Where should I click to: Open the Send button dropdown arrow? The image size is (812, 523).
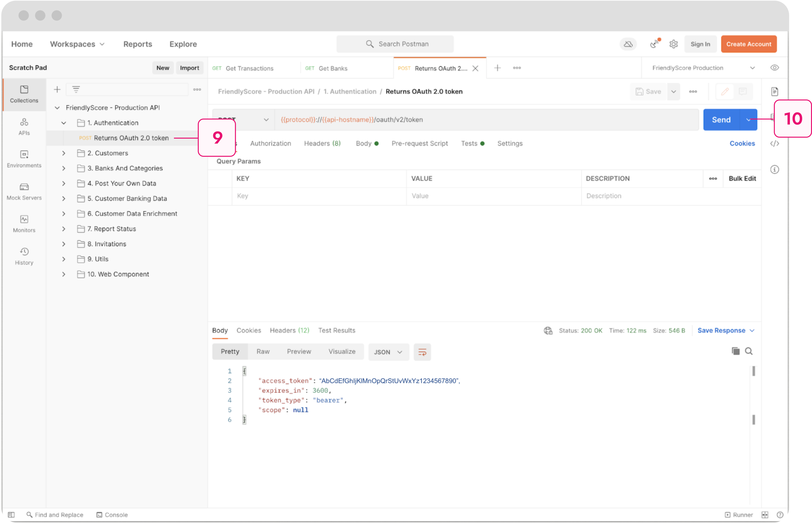pos(748,119)
